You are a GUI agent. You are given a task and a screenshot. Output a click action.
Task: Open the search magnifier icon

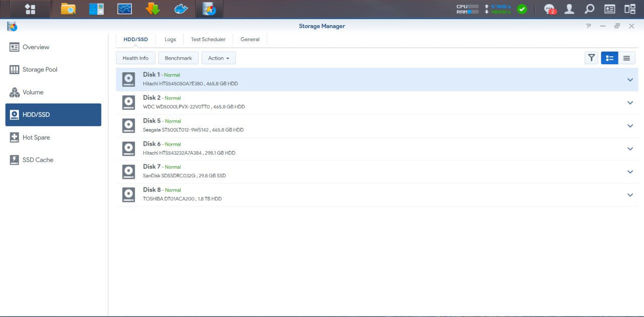point(589,9)
